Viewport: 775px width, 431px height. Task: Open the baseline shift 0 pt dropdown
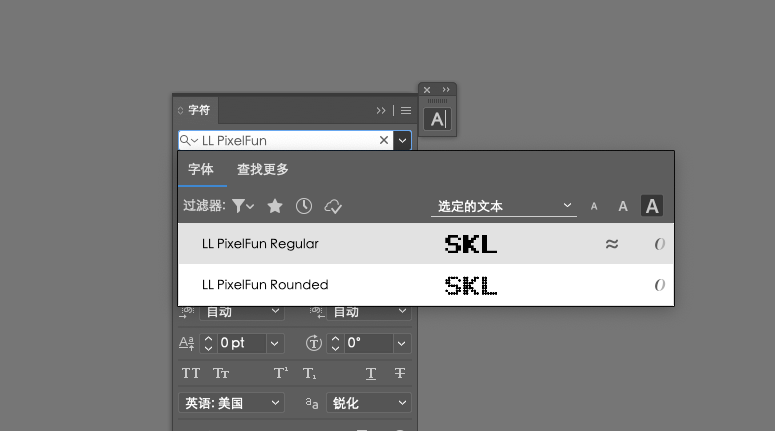pos(275,344)
